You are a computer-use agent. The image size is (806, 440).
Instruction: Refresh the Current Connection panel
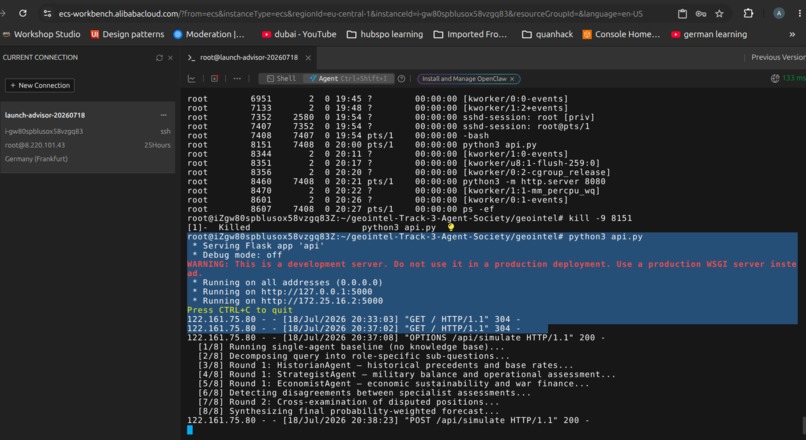159,58
